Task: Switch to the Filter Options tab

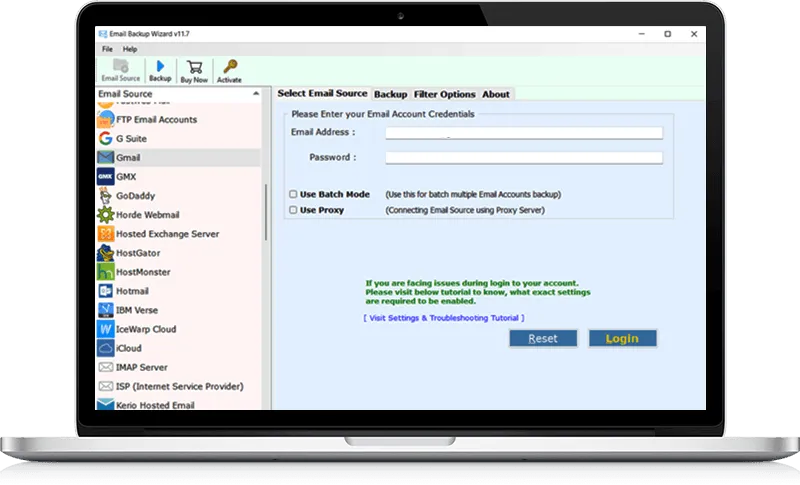Action: pyautogui.click(x=444, y=94)
